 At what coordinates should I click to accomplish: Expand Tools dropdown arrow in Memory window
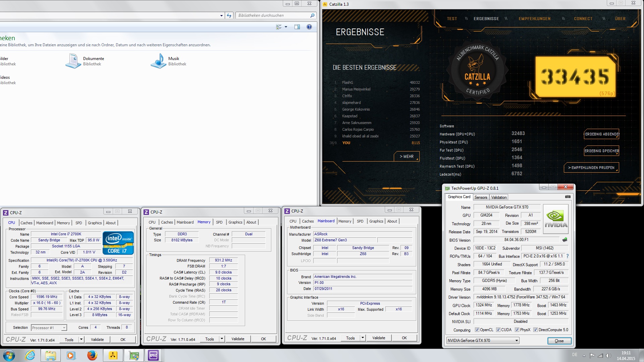coord(222,339)
